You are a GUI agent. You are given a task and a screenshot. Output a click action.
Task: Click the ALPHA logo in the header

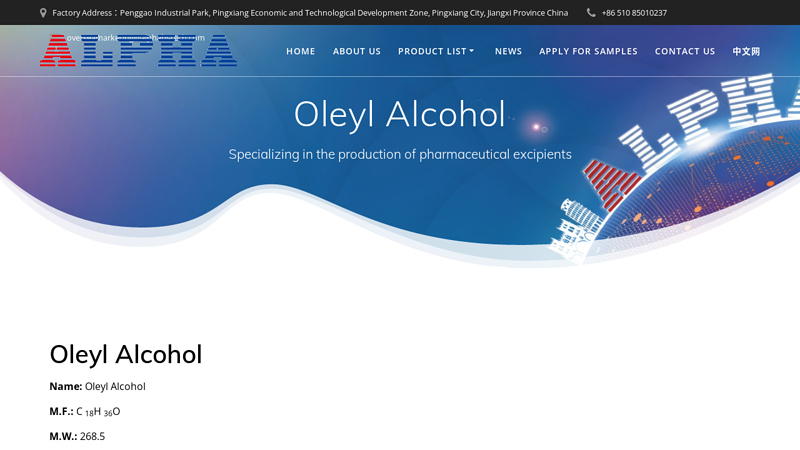tap(138, 51)
